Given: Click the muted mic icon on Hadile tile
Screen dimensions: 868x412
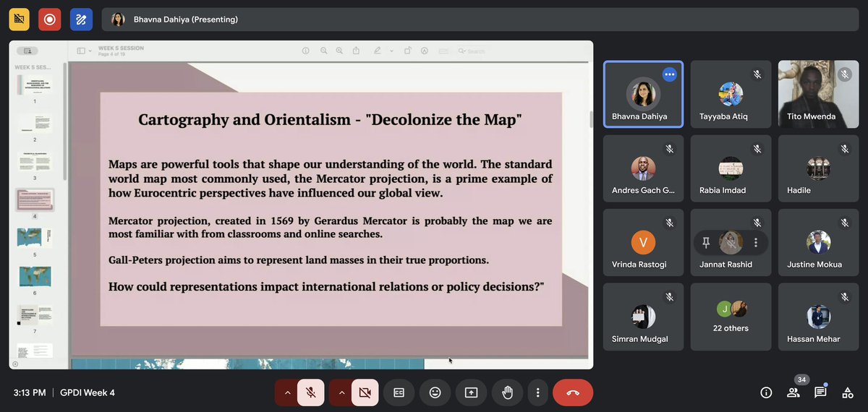Looking at the screenshot, I should click(845, 149).
